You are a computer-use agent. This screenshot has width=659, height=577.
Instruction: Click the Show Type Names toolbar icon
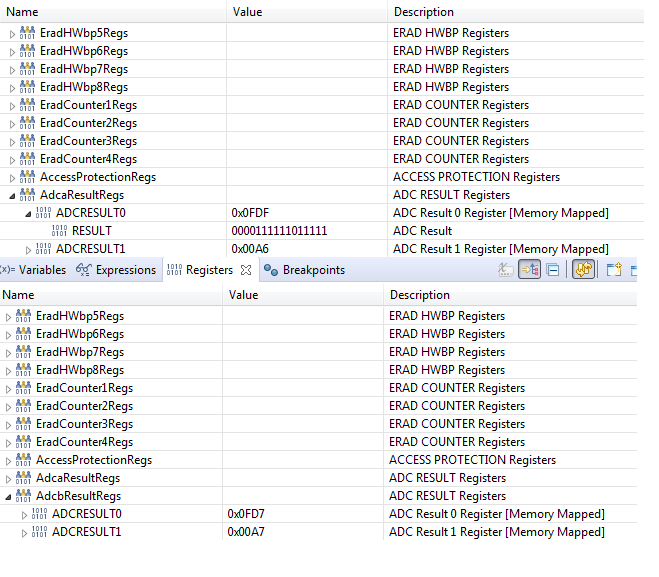[x=506, y=270]
